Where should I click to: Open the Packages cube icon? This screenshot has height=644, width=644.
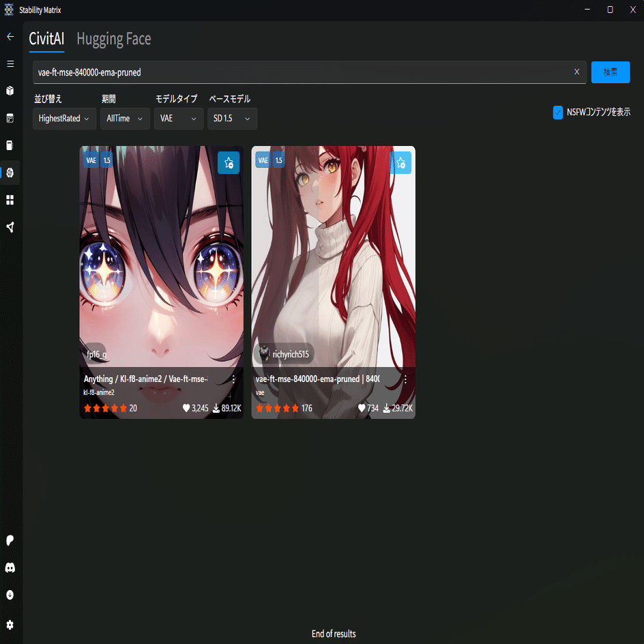(x=10, y=91)
